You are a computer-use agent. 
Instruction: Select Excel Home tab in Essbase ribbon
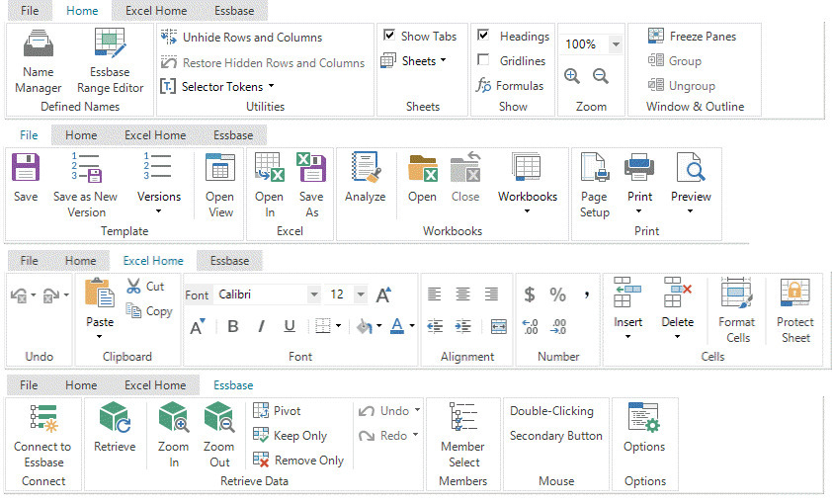click(x=155, y=385)
